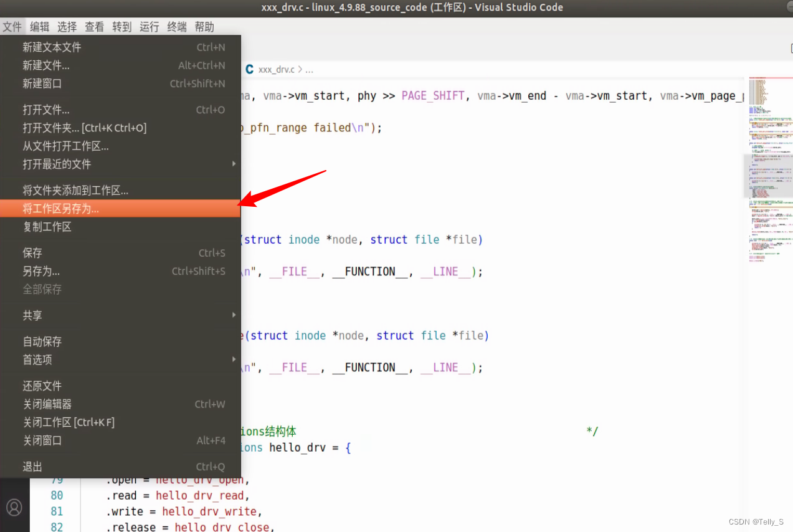
Task: Open the 帮助 menu
Action: 204,27
